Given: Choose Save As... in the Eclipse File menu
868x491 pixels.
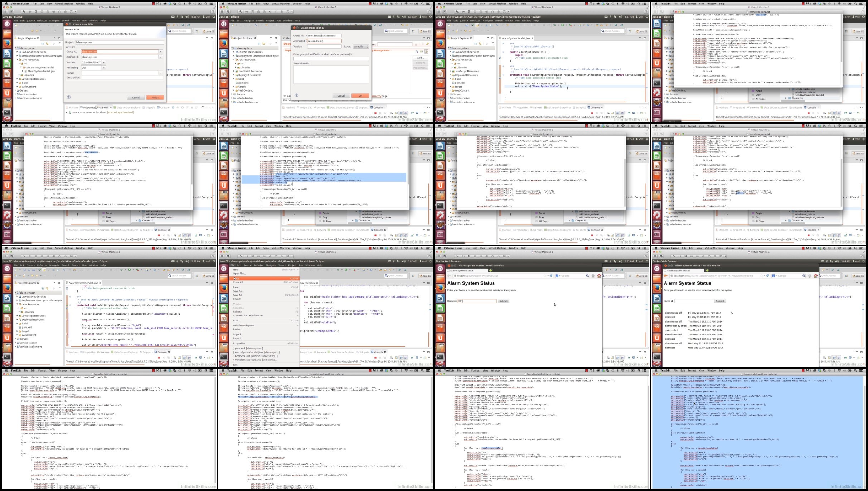Looking at the screenshot, I should [x=264, y=291].
